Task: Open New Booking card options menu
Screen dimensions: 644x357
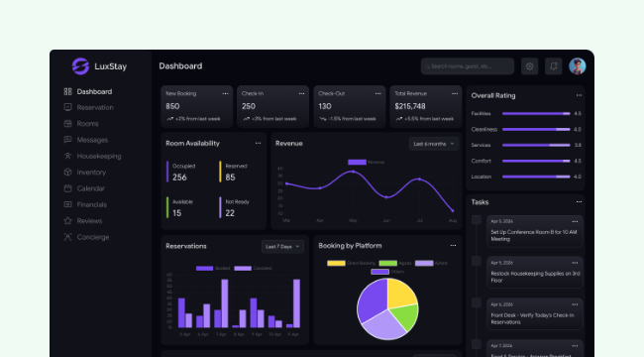Action: tap(225, 94)
